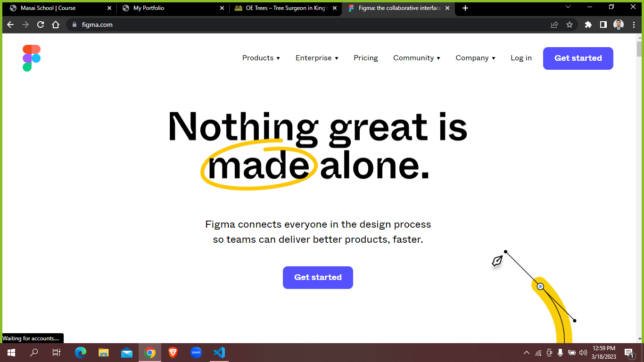Open Windows taskbar search
Viewport: 644px width, 362px height.
pos(34,353)
